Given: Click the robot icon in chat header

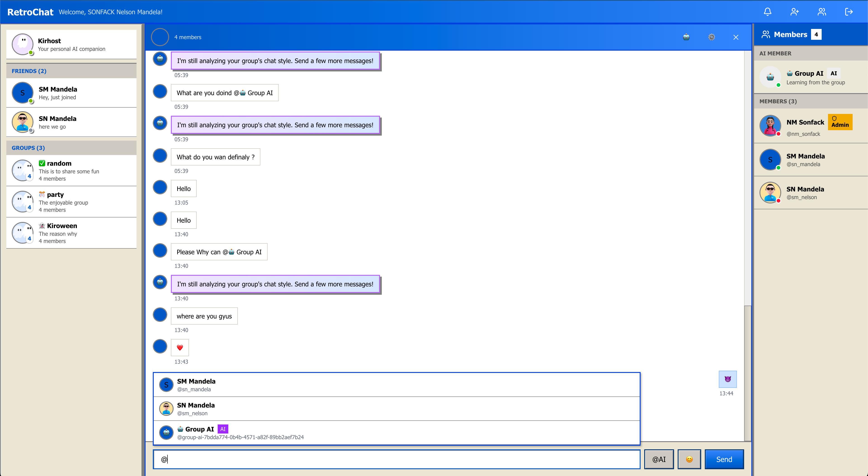Looking at the screenshot, I should [686, 37].
